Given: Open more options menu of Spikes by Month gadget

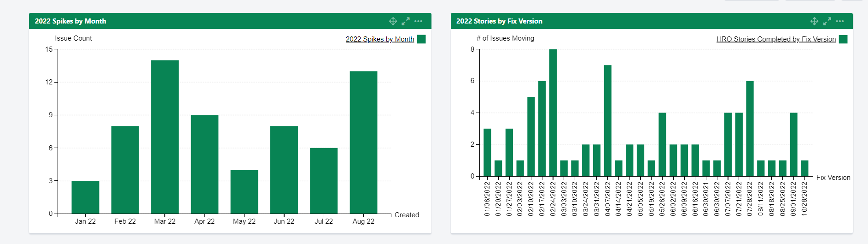Looking at the screenshot, I should (x=418, y=21).
